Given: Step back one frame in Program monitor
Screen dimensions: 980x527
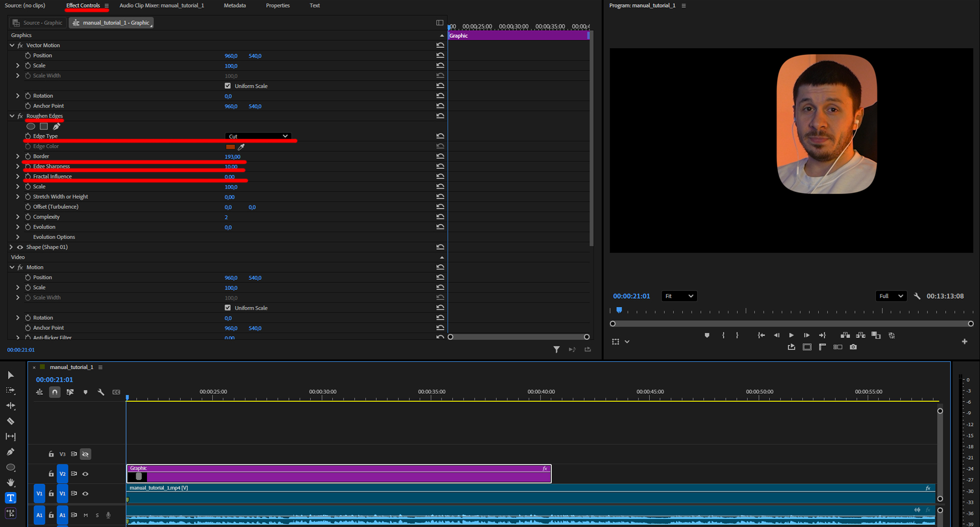Looking at the screenshot, I should point(776,336).
